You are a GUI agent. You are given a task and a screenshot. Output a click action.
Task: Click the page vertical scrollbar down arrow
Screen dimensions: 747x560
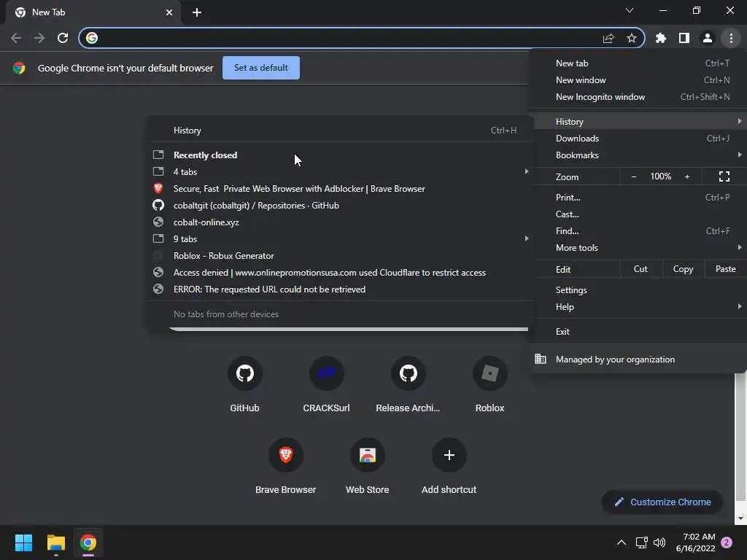pos(740,518)
